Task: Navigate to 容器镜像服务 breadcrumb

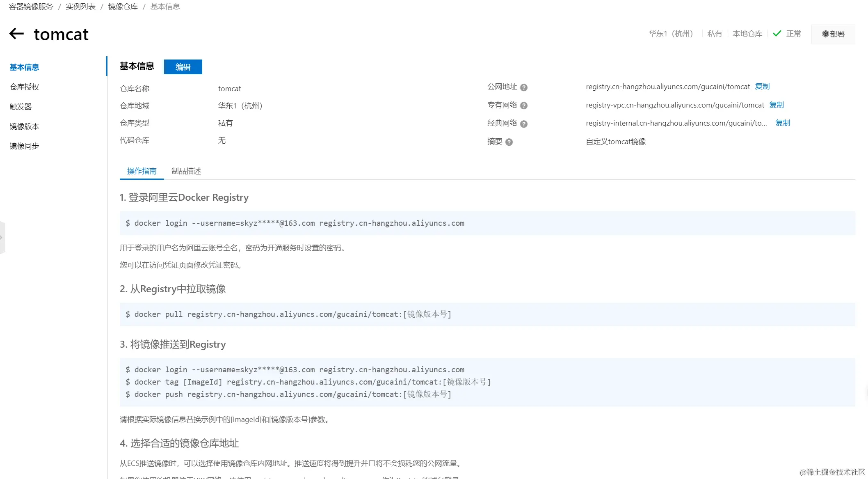Action: [31, 7]
